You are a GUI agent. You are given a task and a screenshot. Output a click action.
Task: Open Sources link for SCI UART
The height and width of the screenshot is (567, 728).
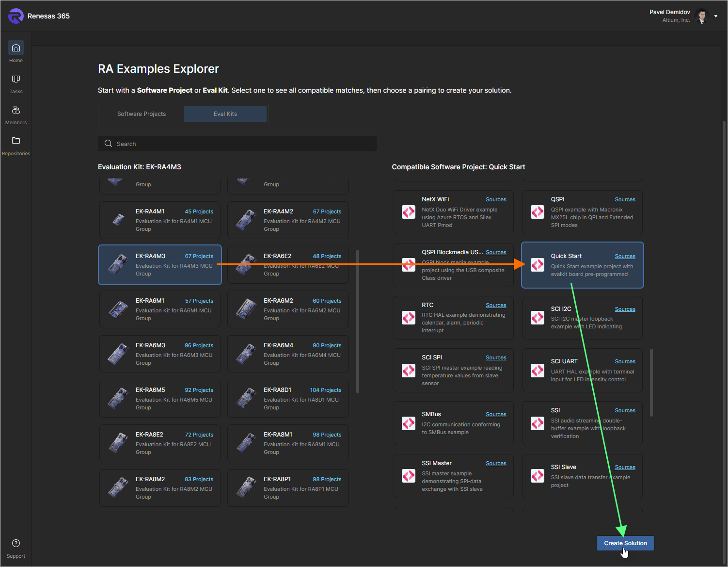tap(625, 361)
